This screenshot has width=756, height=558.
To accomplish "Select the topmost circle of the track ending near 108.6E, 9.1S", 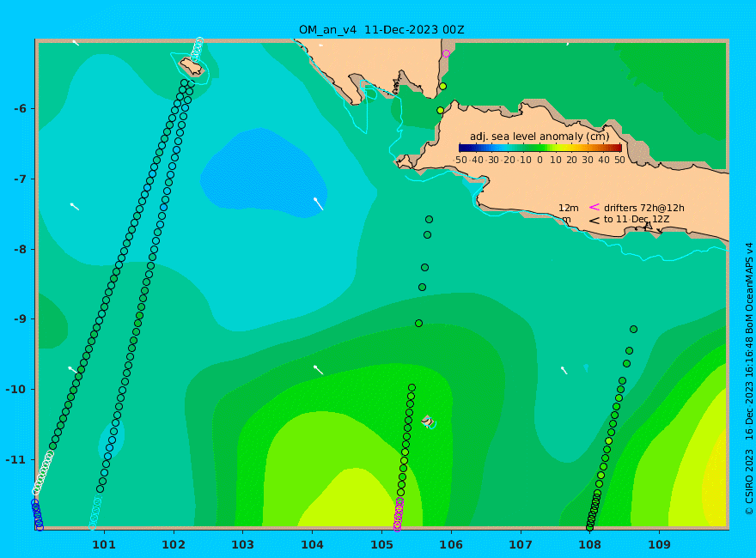I will point(633,329).
